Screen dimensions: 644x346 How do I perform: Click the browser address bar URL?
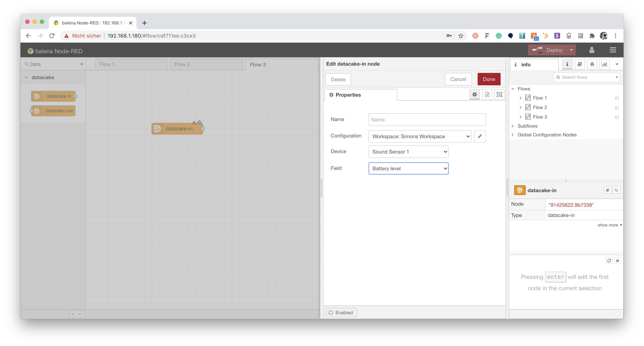(x=151, y=36)
